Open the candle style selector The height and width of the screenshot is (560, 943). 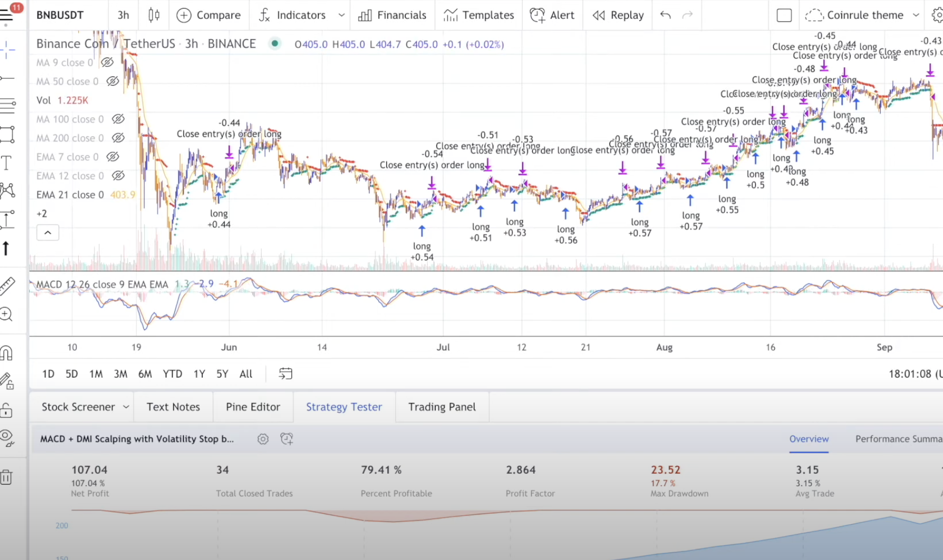pos(154,15)
